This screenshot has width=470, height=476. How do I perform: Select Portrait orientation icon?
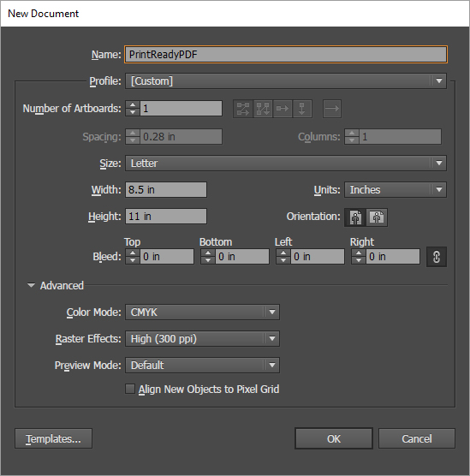(355, 217)
